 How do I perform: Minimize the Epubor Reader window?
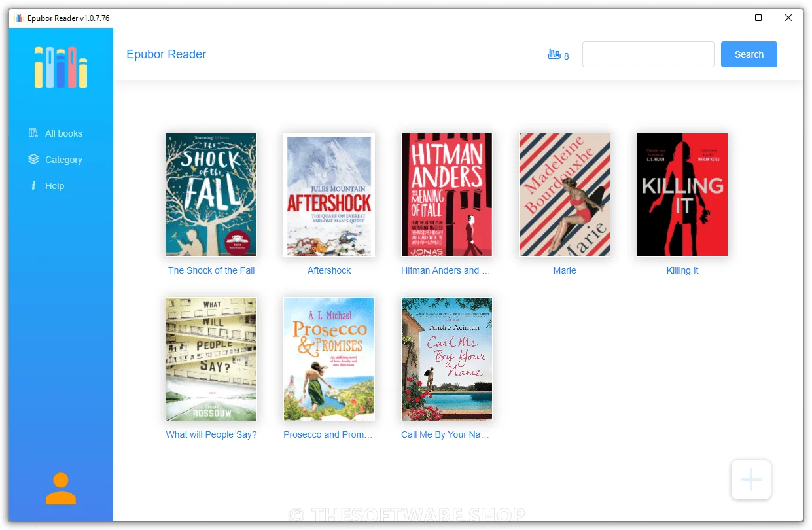728,18
